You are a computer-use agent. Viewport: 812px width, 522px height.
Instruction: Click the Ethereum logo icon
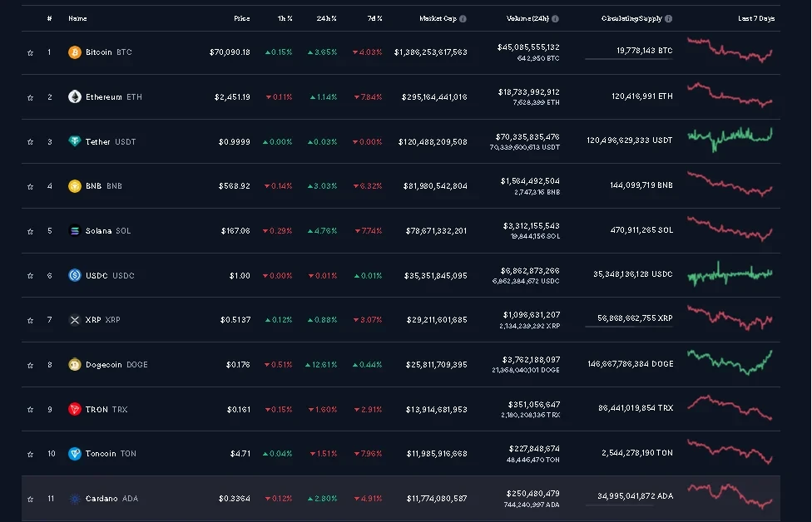pos(75,97)
